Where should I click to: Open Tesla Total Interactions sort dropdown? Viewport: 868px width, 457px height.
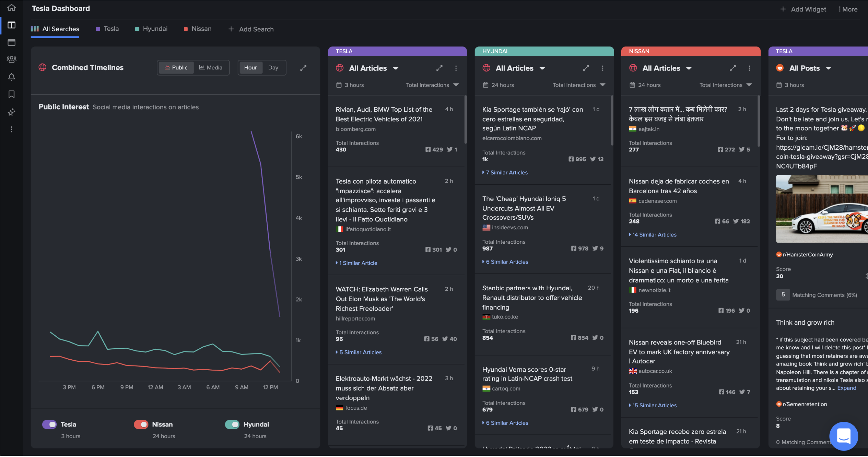click(x=432, y=85)
